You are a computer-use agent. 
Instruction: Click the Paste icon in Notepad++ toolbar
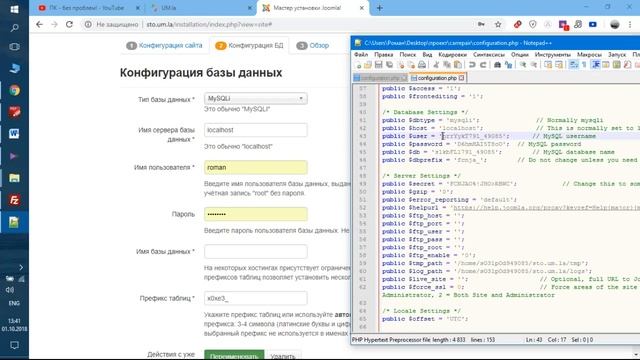458,65
